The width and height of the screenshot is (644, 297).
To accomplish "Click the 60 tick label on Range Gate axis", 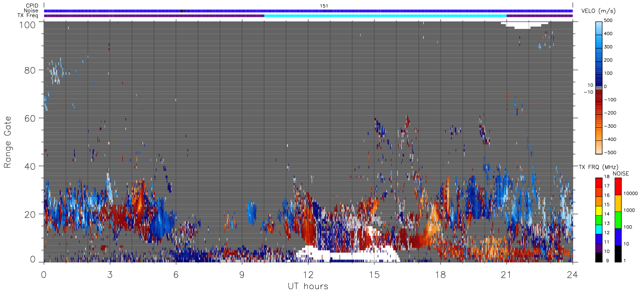I will (x=29, y=118).
